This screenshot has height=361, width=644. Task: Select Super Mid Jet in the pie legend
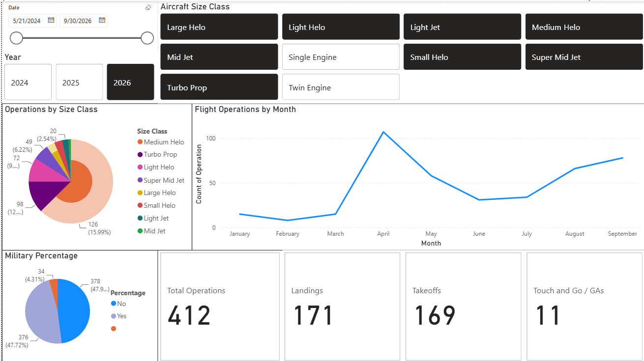click(x=161, y=180)
